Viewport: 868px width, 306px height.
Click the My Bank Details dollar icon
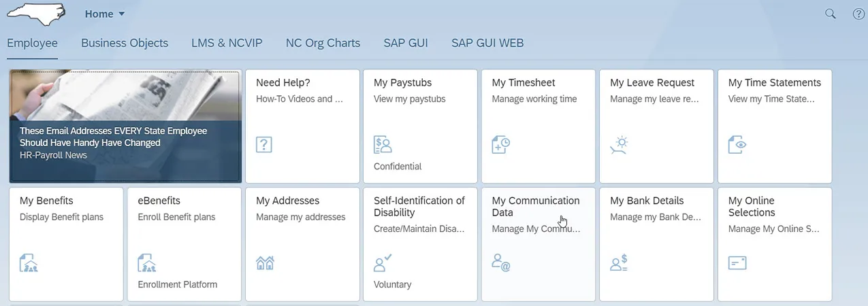point(619,262)
